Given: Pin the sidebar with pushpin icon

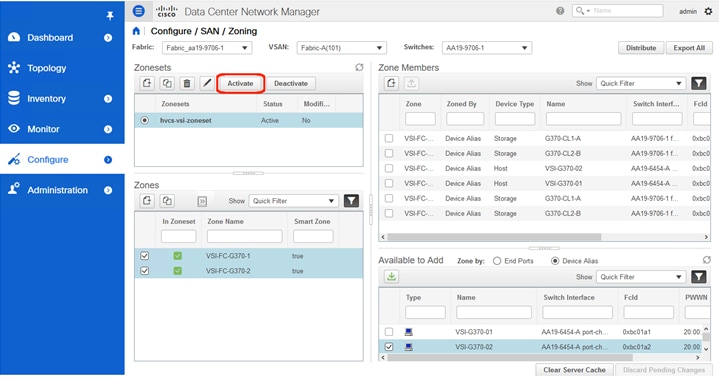Looking at the screenshot, I should [110, 16].
